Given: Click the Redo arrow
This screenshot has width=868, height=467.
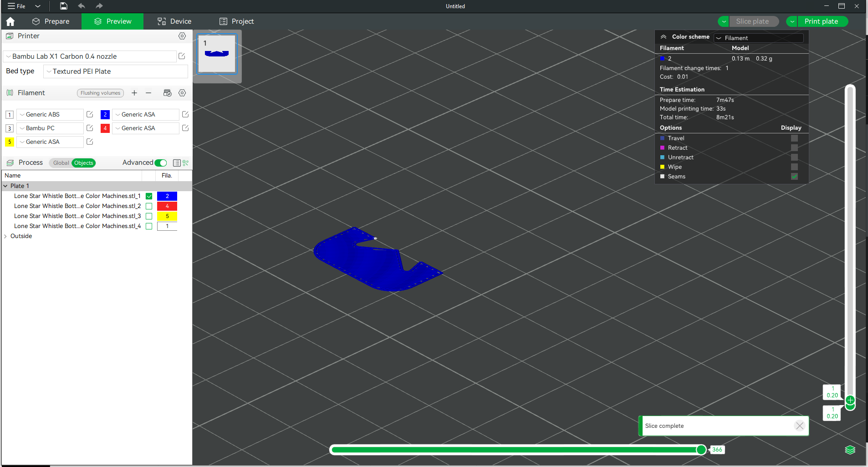Looking at the screenshot, I should point(99,6).
